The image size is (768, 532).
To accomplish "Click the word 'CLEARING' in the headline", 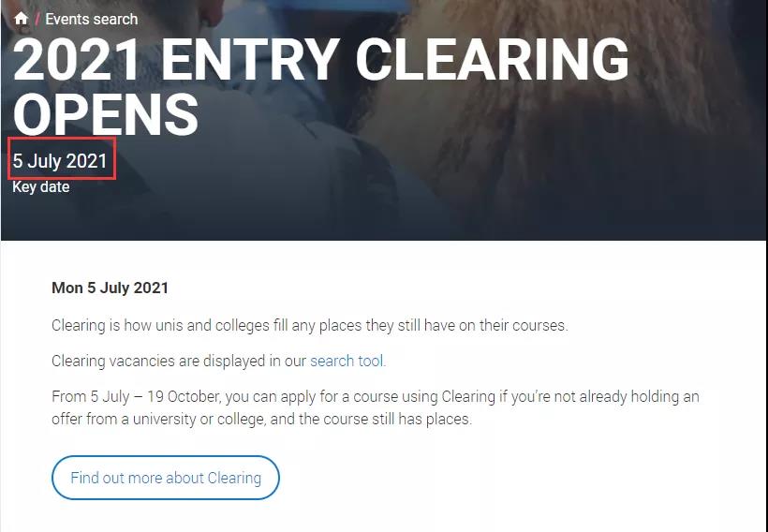I will [492, 58].
